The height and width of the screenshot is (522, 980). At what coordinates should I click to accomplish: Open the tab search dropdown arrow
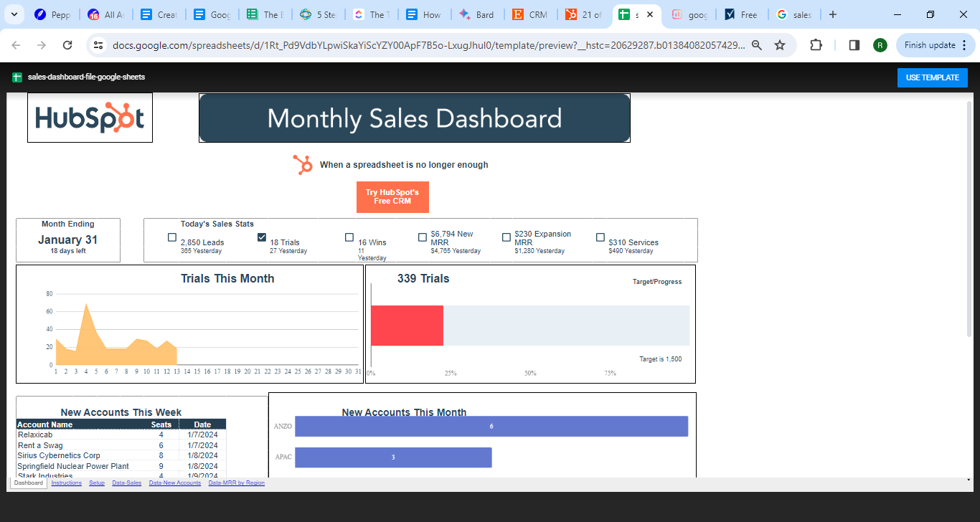[15, 14]
